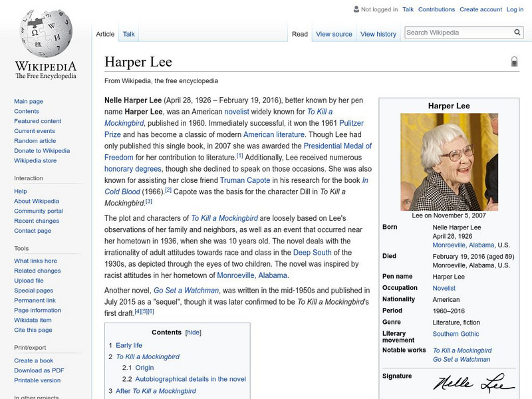
Task: Open Wikidata item link
Action: pyautogui.click(x=33, y=320)
